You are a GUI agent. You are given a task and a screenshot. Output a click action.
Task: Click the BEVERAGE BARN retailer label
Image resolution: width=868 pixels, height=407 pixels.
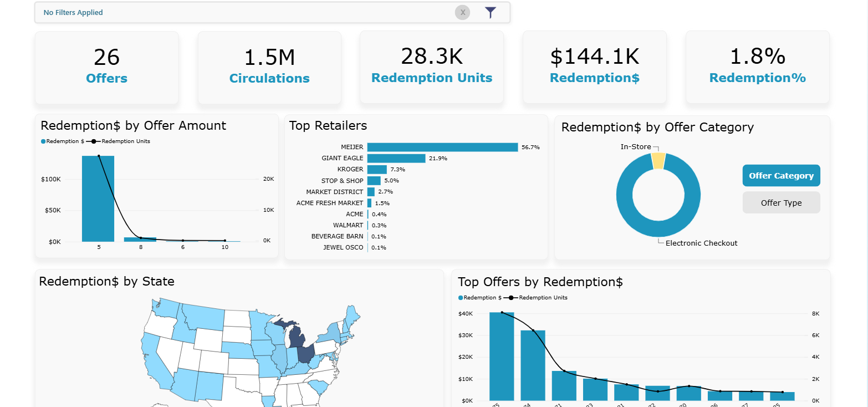tap(337, 236)
